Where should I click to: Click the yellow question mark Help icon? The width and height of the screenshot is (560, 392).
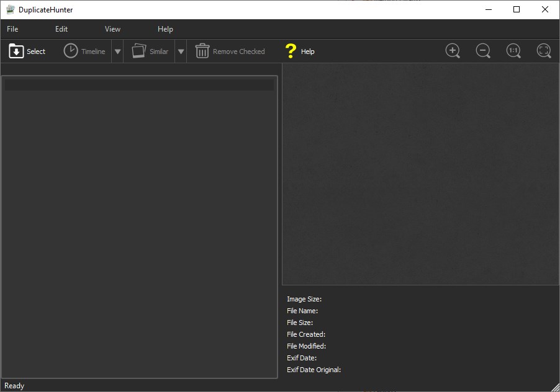(291, 51)
